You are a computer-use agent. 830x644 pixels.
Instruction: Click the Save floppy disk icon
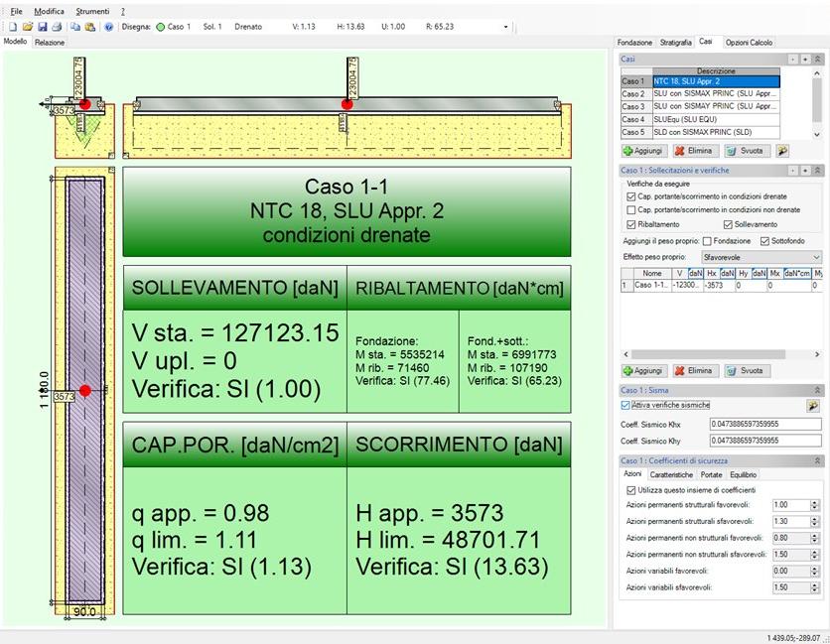tap(43, 27)
